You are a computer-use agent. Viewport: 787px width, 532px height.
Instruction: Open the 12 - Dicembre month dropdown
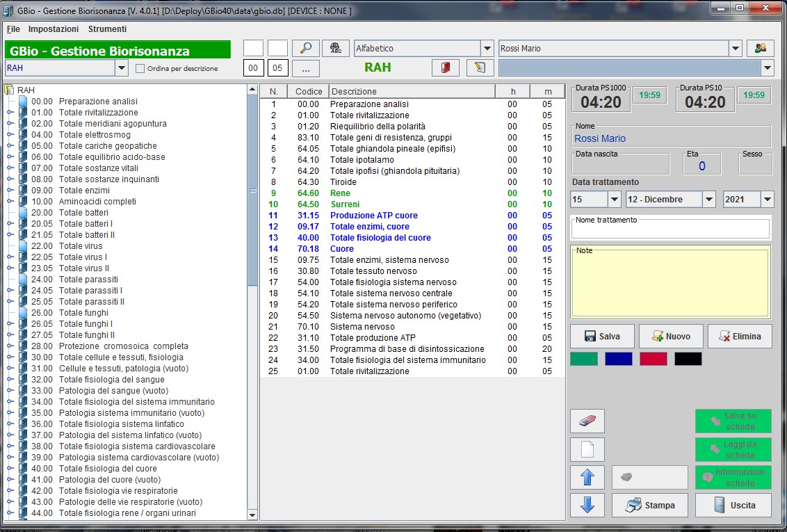click(x=708, y=200)
